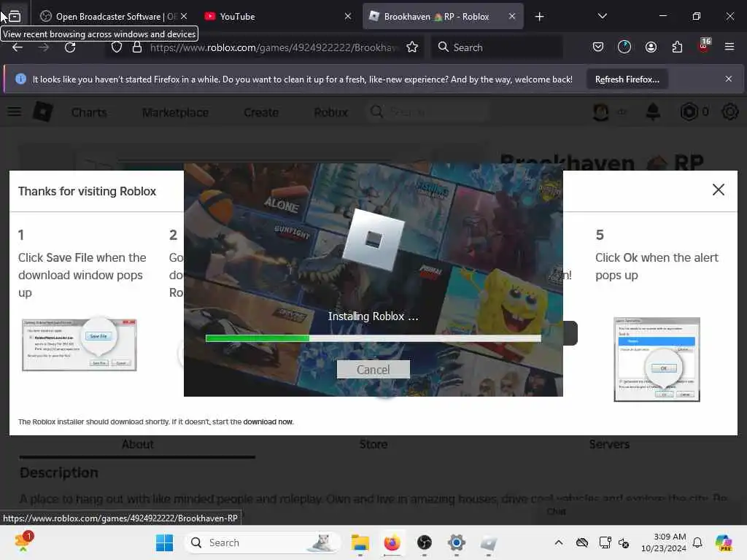747x560 pixels.
Task: Open Roblox settings gear icon
Action: click(x=729, y=112)
